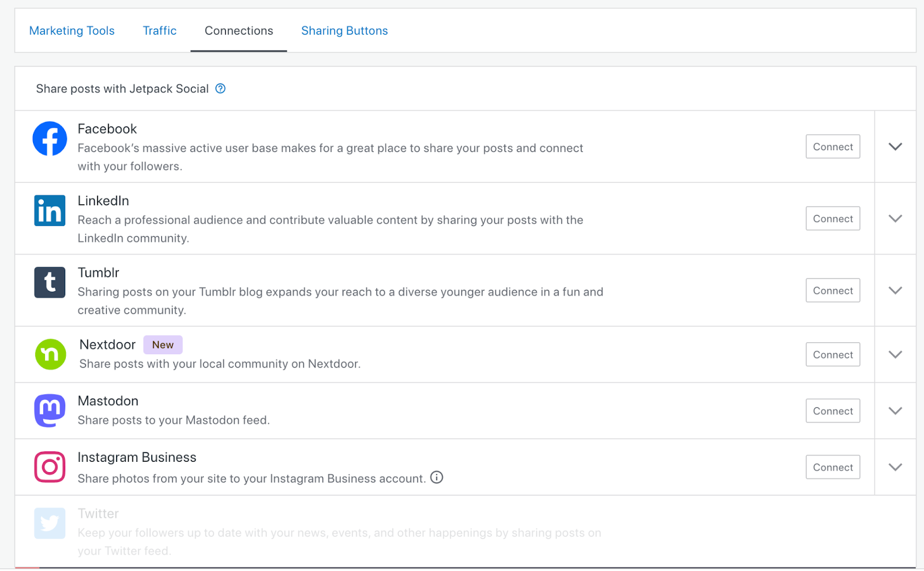This screenshot has width=924, height=571.
Task: Connect your Facebook account
Action: click(x=832, y=146)
